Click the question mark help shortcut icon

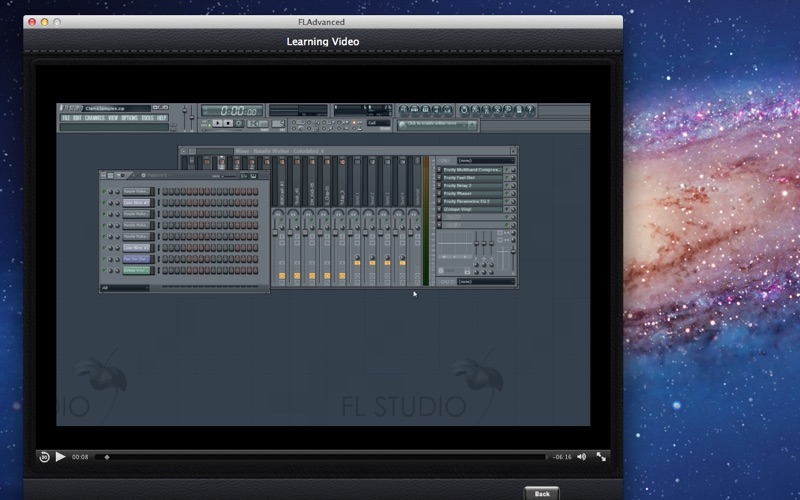[530, 109]
